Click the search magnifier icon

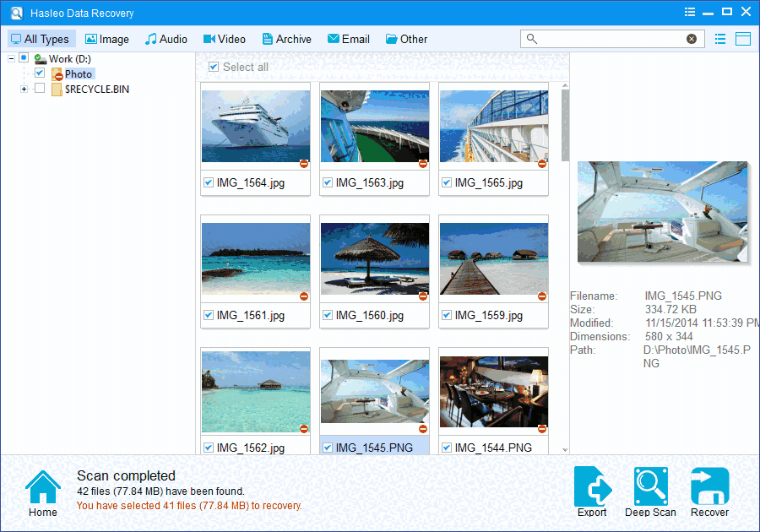point(530,38)
